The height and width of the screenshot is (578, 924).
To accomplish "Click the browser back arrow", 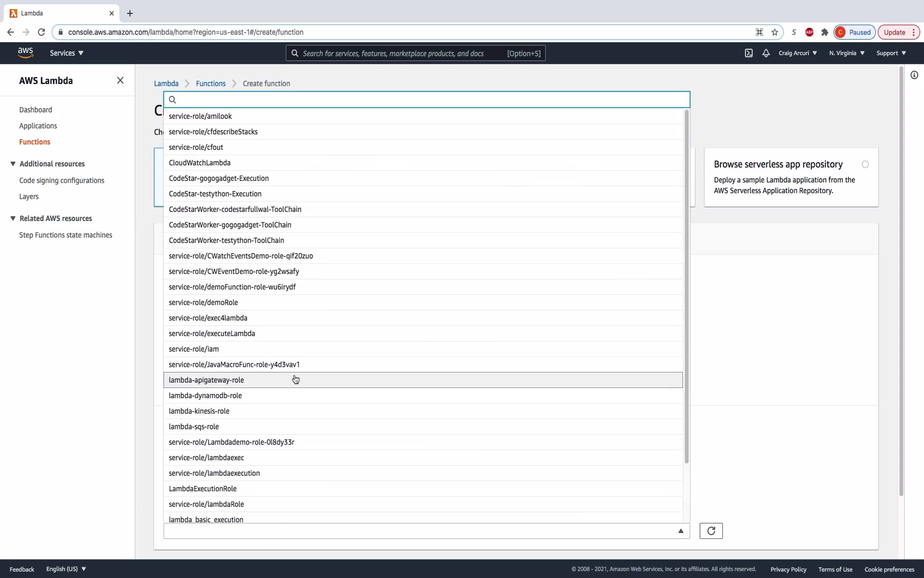I will point(11,32).
